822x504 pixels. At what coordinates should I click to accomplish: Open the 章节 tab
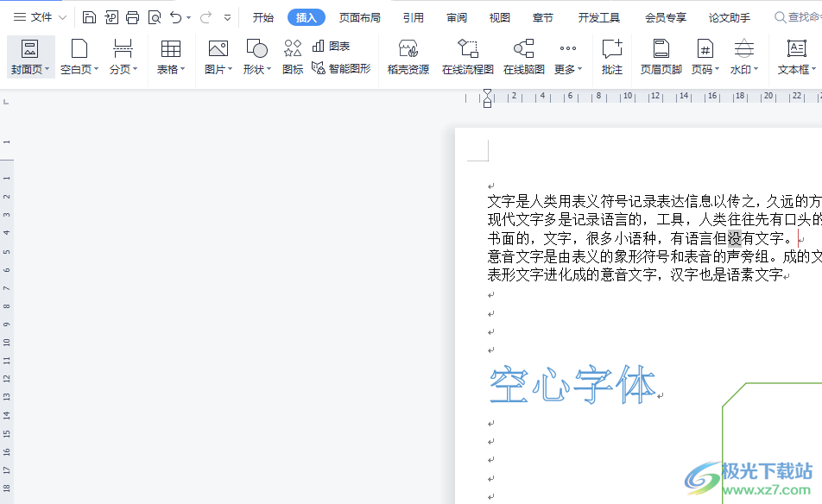pos(542,18)
